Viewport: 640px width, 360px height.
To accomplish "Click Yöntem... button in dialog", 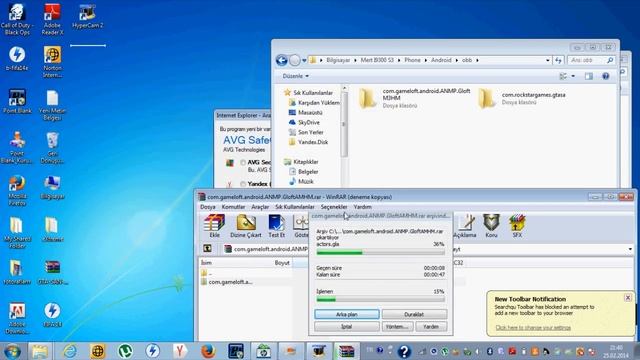I will tap(397, 327).
